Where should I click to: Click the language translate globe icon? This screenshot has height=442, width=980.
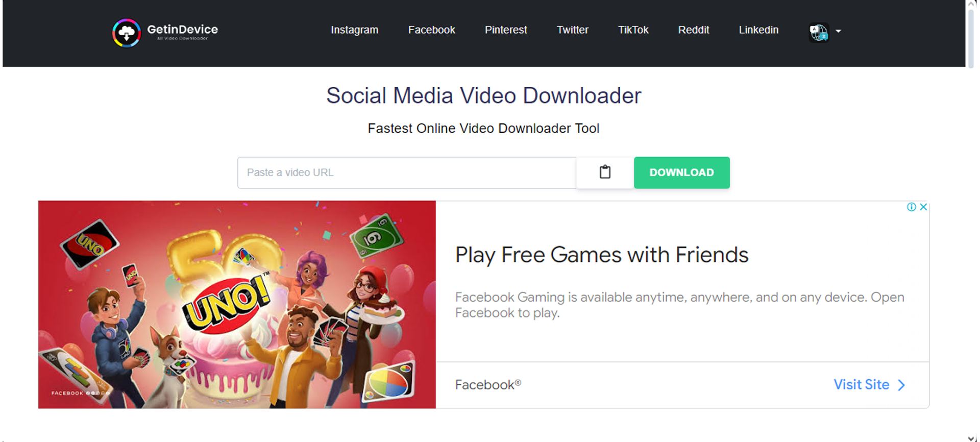(819, 33)
